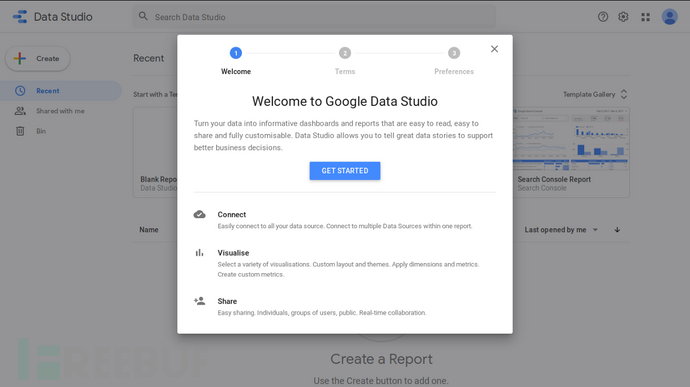Click the Create button
The image size is (690, 387).
[x=37, y=59]
